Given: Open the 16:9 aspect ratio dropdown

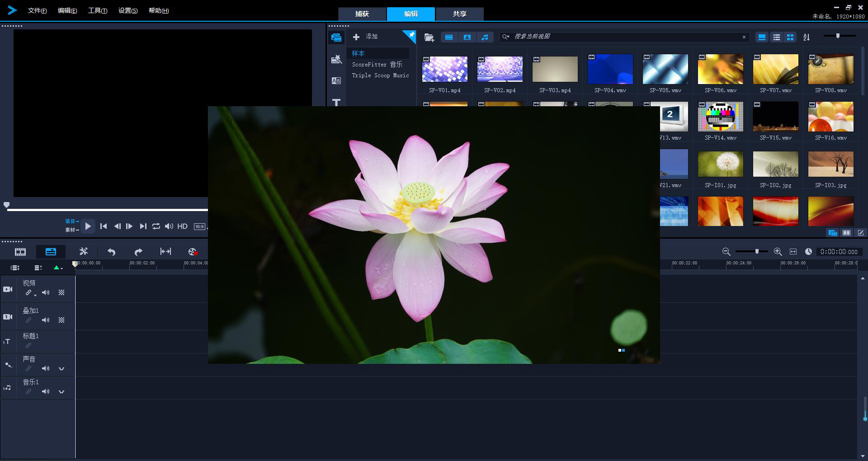Looking at the screenshot, I should [x=200, y=227].
